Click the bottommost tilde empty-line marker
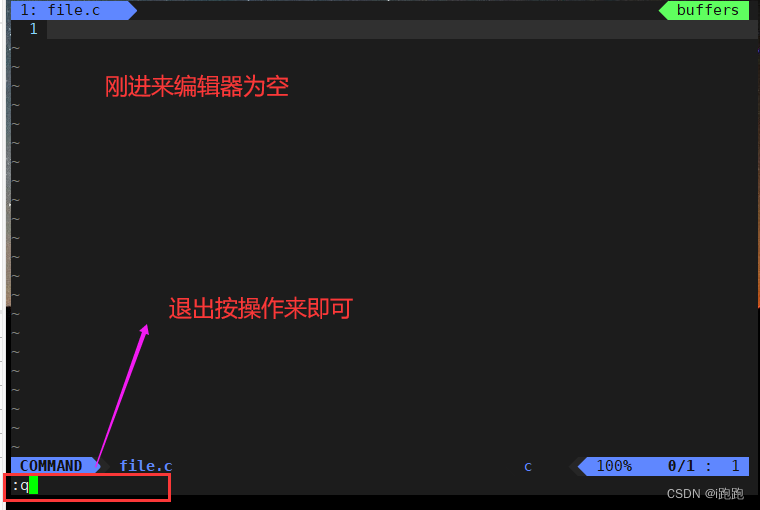 point(16,447)
